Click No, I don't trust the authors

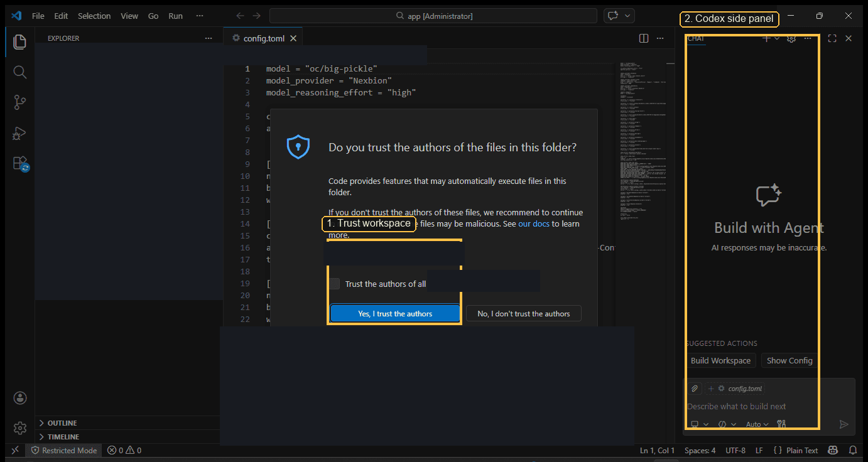(524, 313)
